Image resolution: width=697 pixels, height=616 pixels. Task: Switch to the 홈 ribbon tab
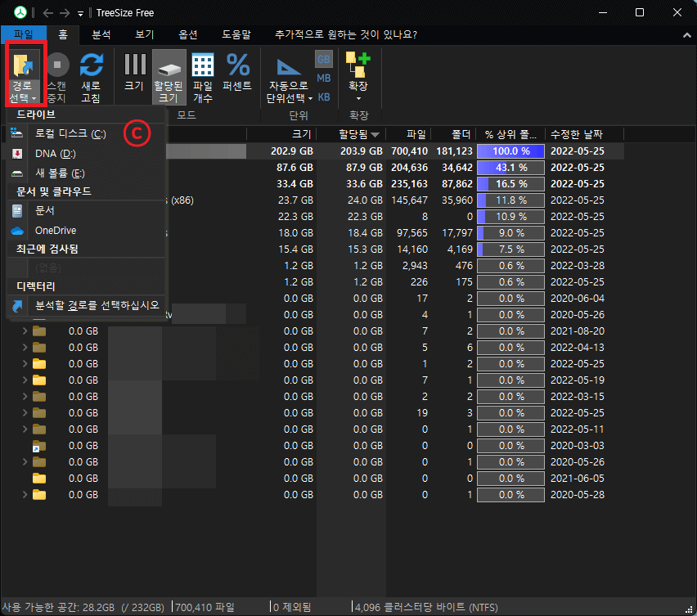click(63, 34)
